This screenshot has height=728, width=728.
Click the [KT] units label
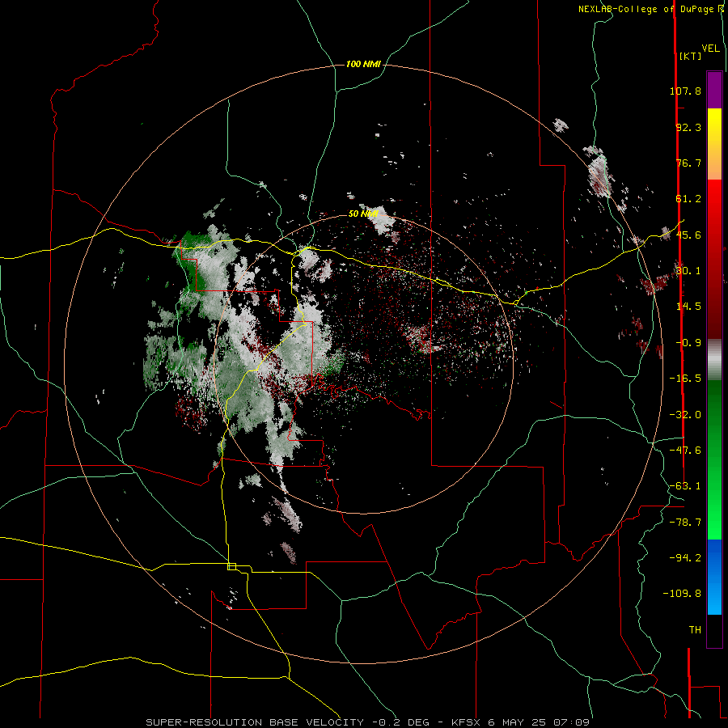point(690,57)
